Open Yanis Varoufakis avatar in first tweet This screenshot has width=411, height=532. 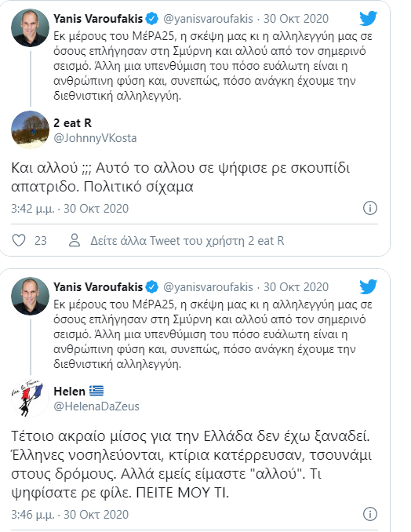(x=30, y=27)
